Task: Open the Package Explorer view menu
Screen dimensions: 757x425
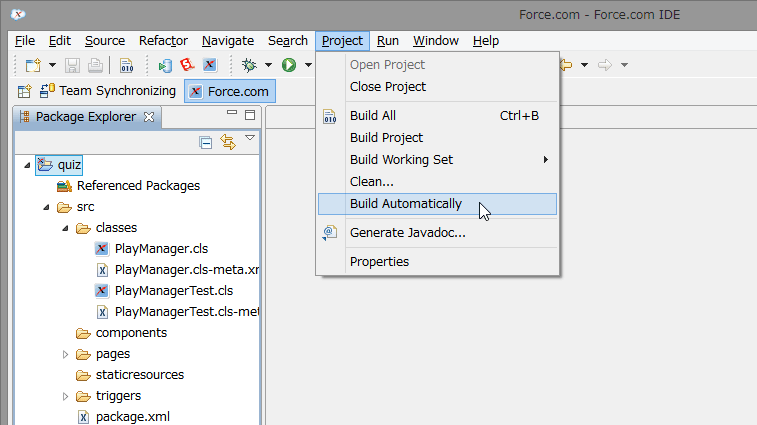Action: pos(250,138)
